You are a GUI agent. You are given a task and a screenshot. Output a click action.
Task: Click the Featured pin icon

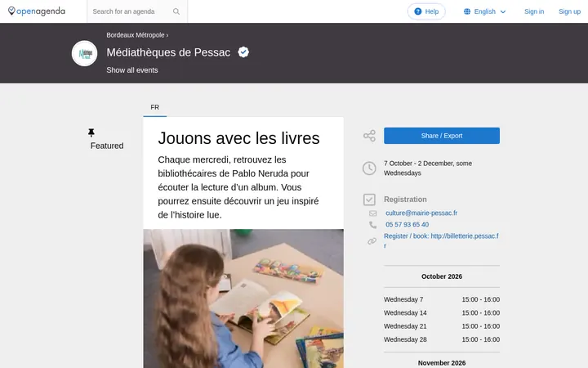tap(91, 132)
